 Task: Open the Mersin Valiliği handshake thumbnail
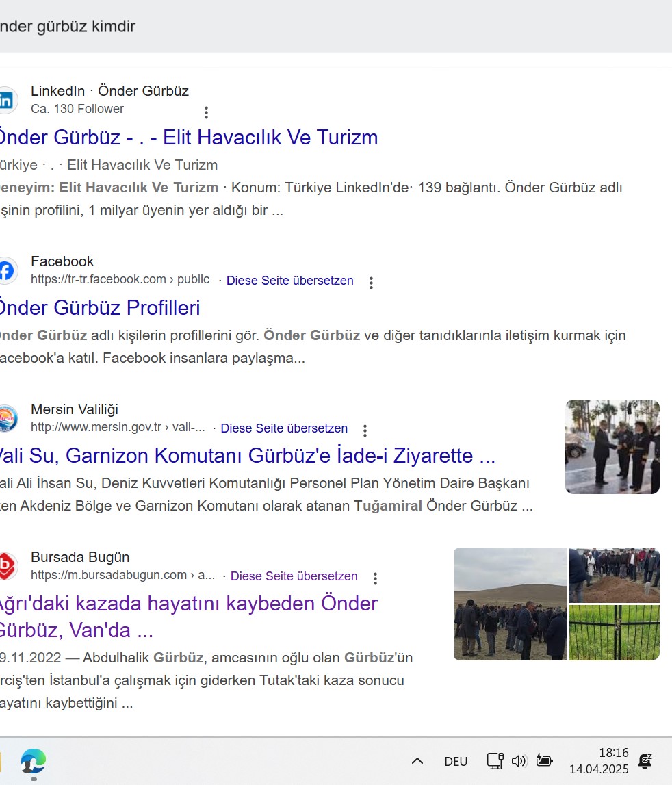[612, 447]
